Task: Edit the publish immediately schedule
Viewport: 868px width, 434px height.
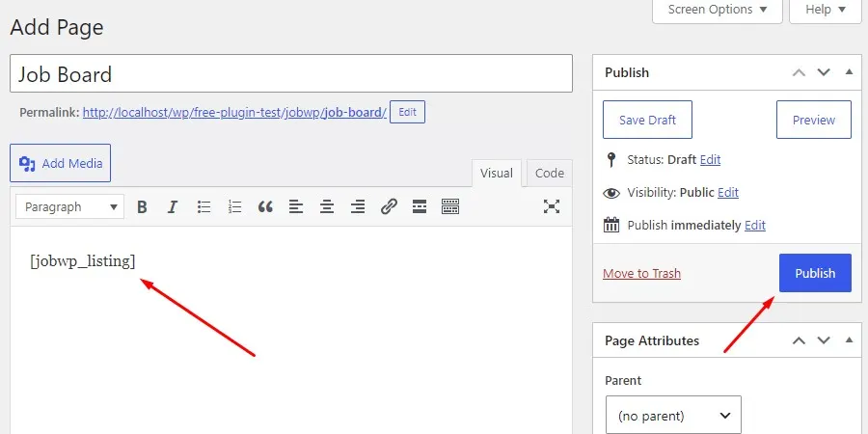Action: 755,226
